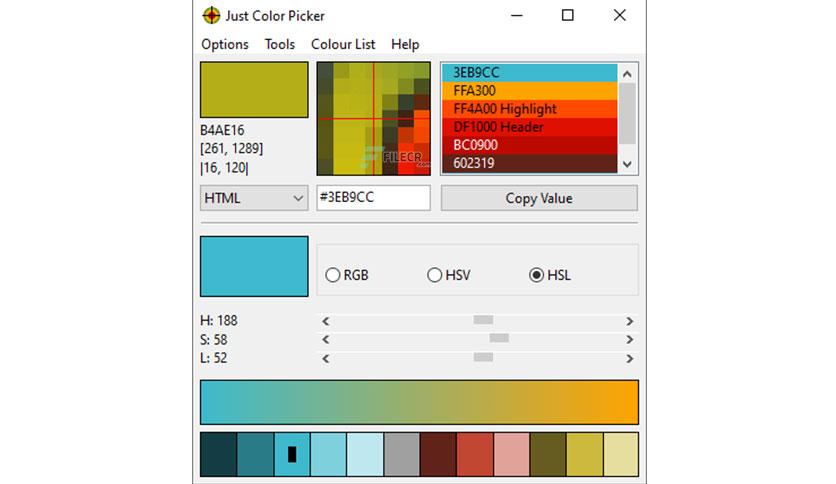Viewport: 836px width, 484px height.
Task: Open the Options menu
Action: tap(224, 44)
